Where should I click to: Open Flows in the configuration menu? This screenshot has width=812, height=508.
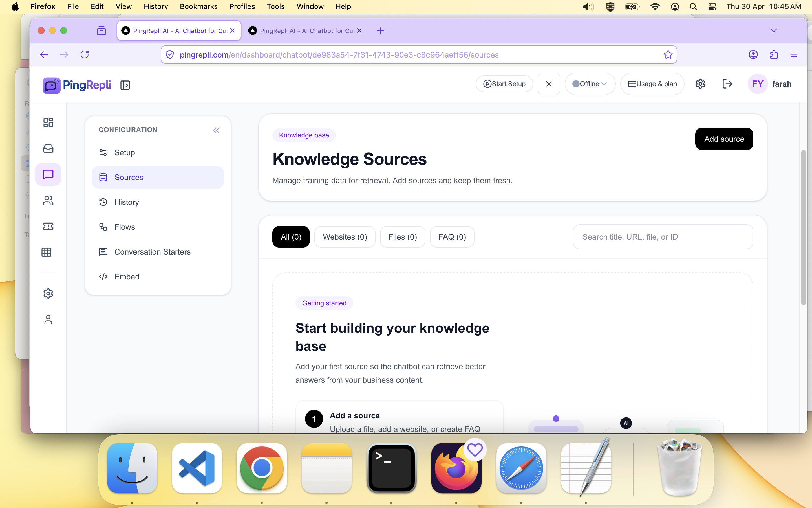coord(158,227)
